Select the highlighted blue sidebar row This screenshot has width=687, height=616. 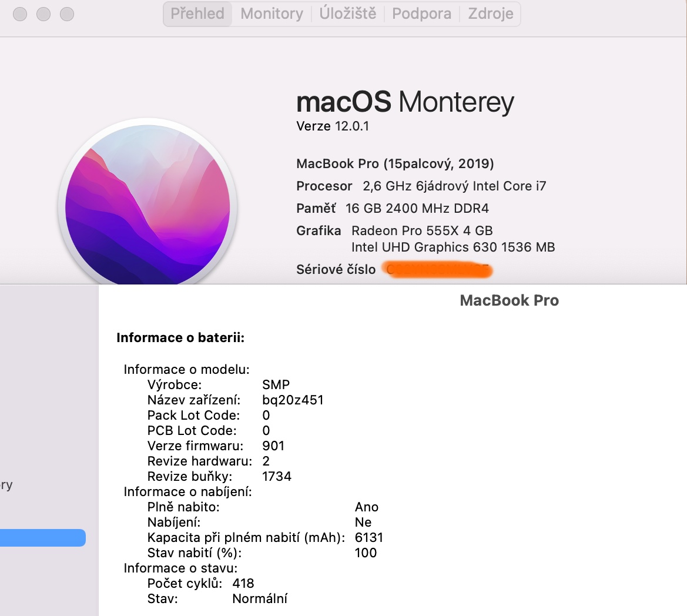point(42,538)
